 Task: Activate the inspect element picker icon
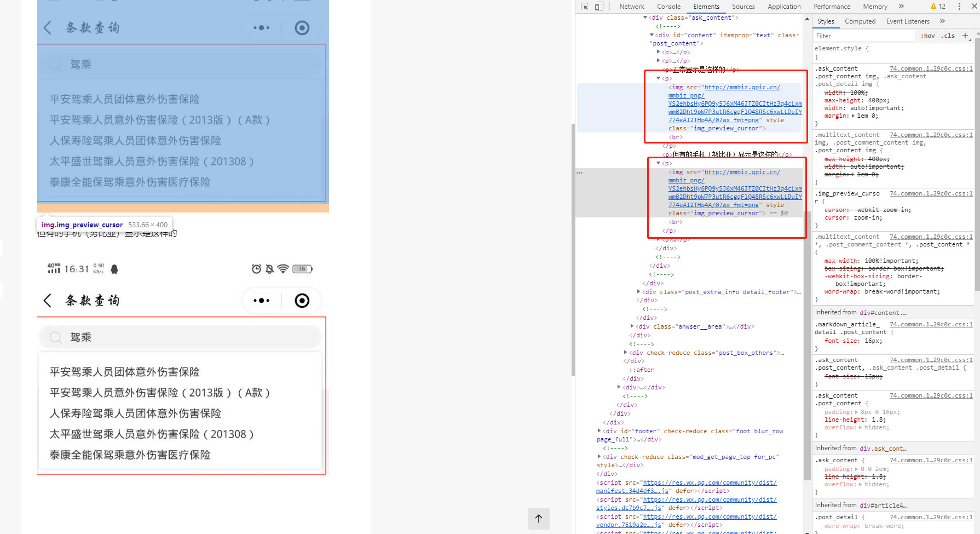(584, 7)
